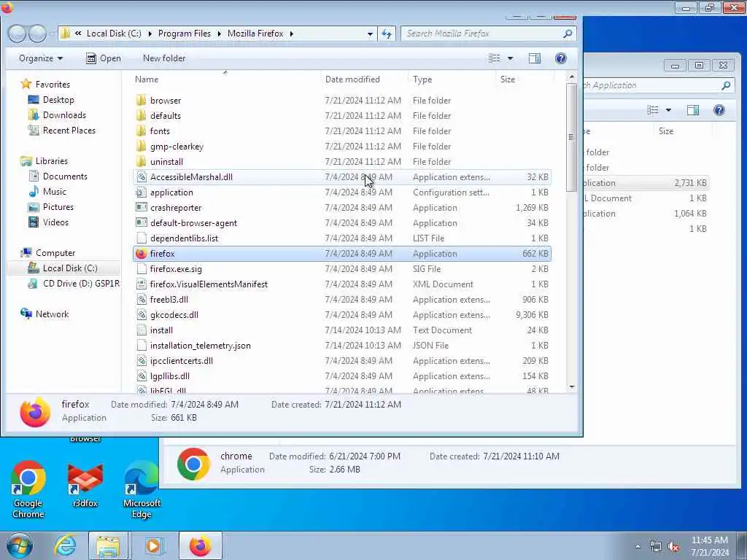747x560 pixels.
Task: Expand the arrow after Local Disk (C:) in breadcrumb
Action: (150, 34)
